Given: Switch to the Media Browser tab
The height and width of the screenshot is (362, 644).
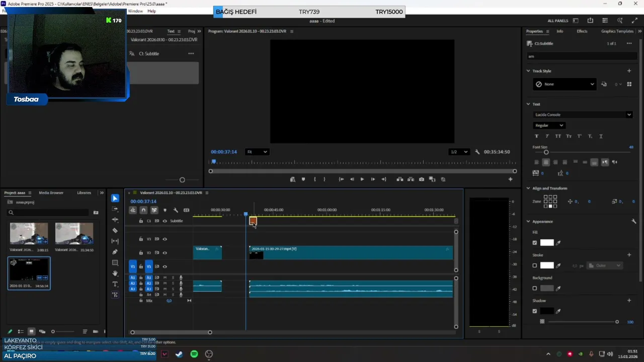Looking at the screenshot, I should pos(51,193).
